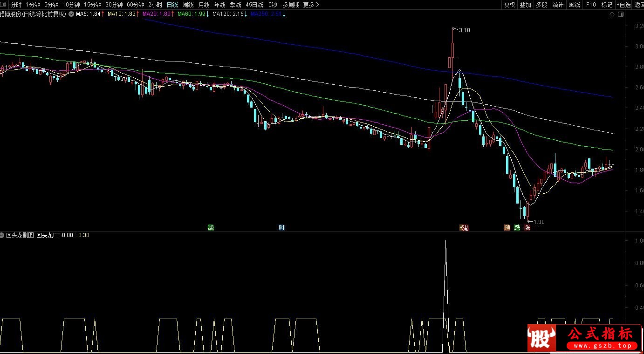This screenshot has width=644, height=354.
Task: Click the 雅博股份 stock title text
Action: 34,14
